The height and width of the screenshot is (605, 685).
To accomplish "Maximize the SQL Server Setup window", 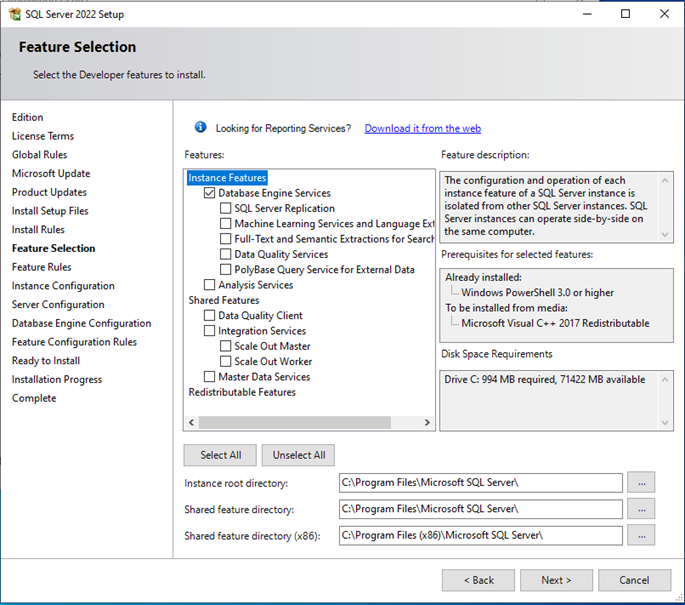I will 626,14.
